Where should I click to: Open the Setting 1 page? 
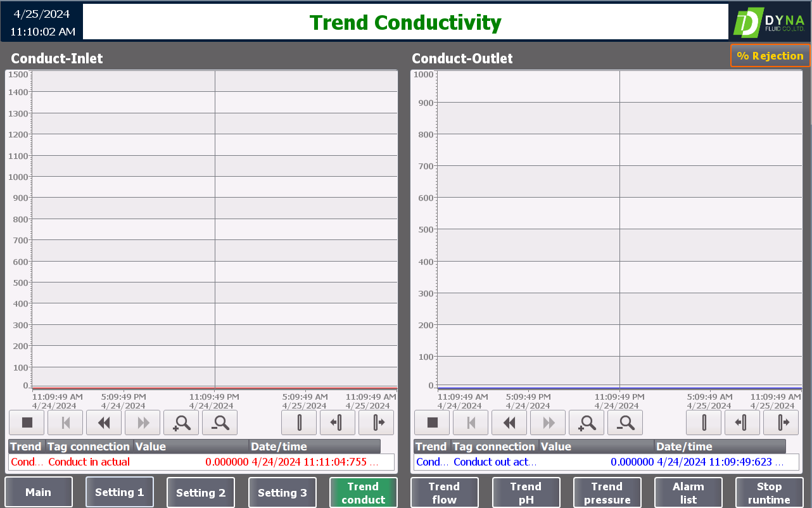click(120, 492)
